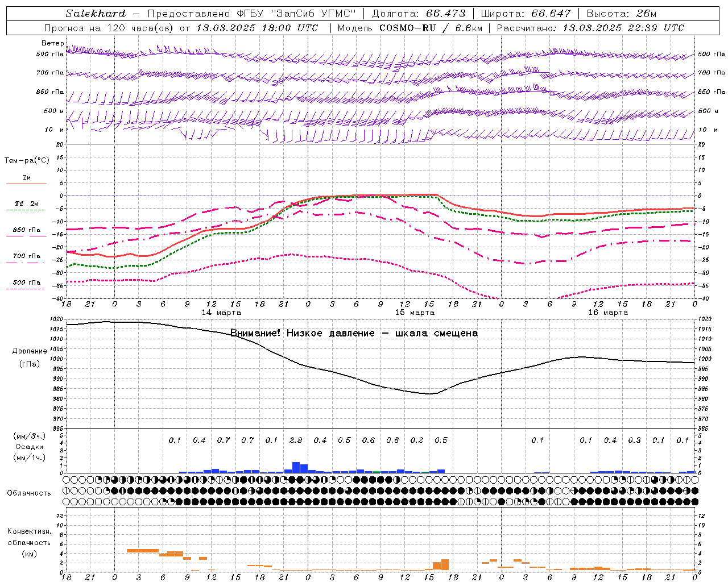This screenshot has height=582, width=728.
Task: Click the "15 марта" date label
Action: [415, 313]
